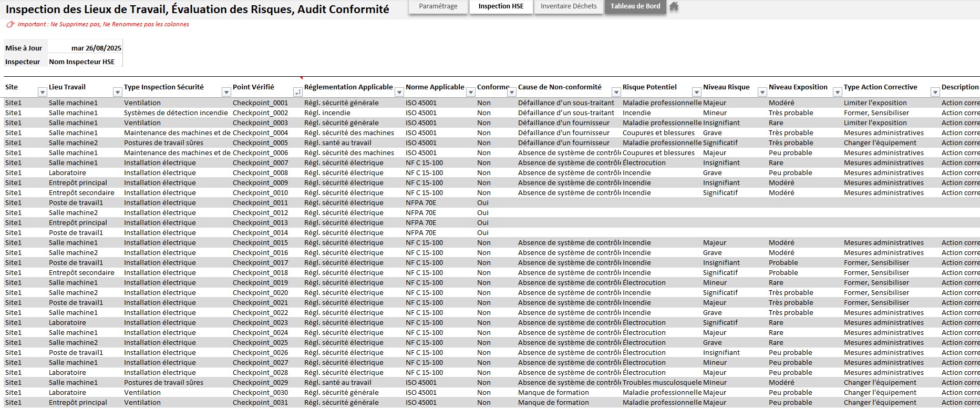
Task: Open the Cause de Non-conformité filter dropdown
Action: (x=616, y=93)
